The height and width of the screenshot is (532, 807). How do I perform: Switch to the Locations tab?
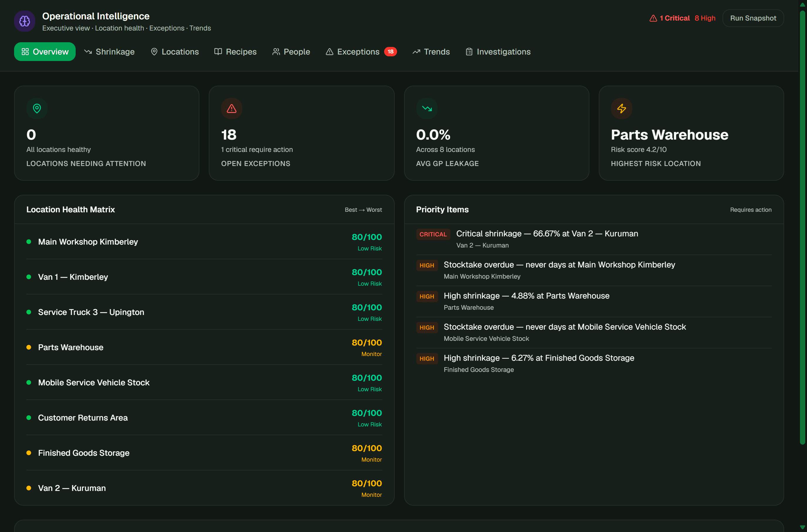coord(174,52)
